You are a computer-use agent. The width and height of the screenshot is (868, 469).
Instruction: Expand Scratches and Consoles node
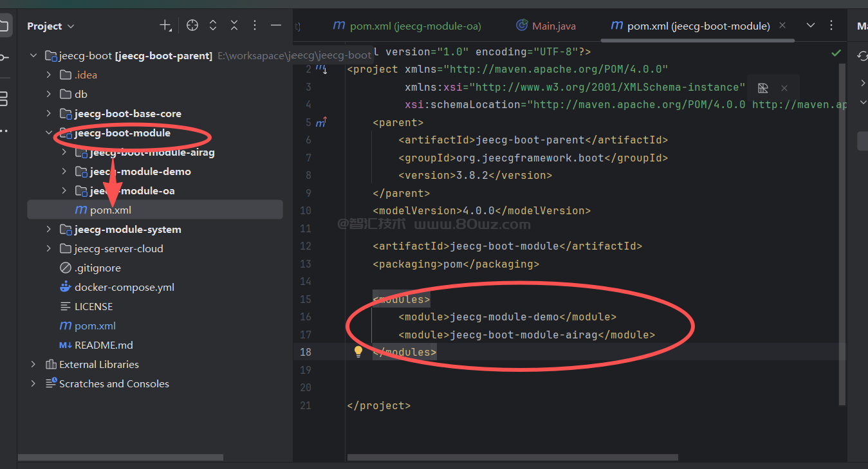click(x=33, y=384)
